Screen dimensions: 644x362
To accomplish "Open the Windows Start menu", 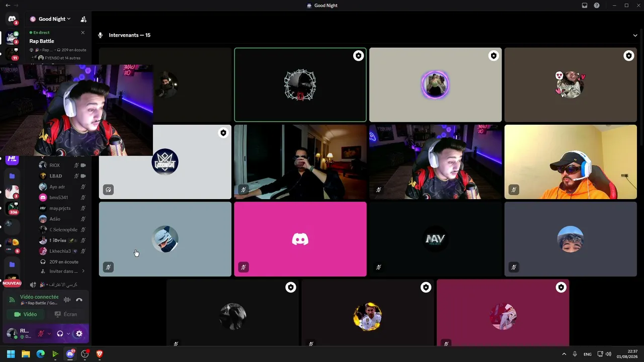I will pyautogui.click(x=11, y=354).
